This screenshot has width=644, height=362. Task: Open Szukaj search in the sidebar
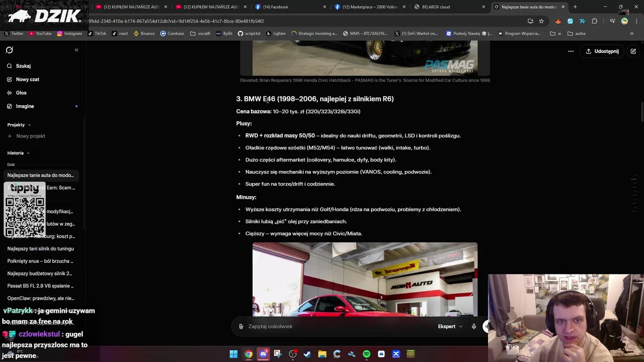[19, 66]
